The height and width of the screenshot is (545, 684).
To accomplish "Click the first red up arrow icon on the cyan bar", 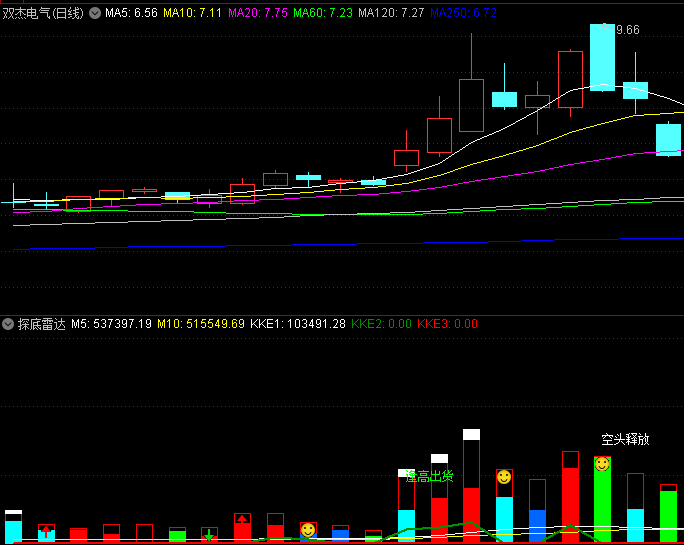I will [x=46, y=532].
